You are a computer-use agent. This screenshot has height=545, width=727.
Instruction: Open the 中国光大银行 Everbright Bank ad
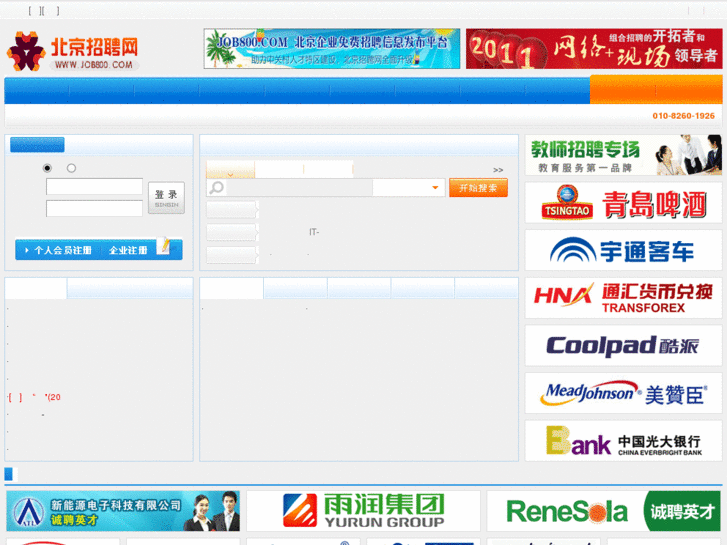(623, 441)
